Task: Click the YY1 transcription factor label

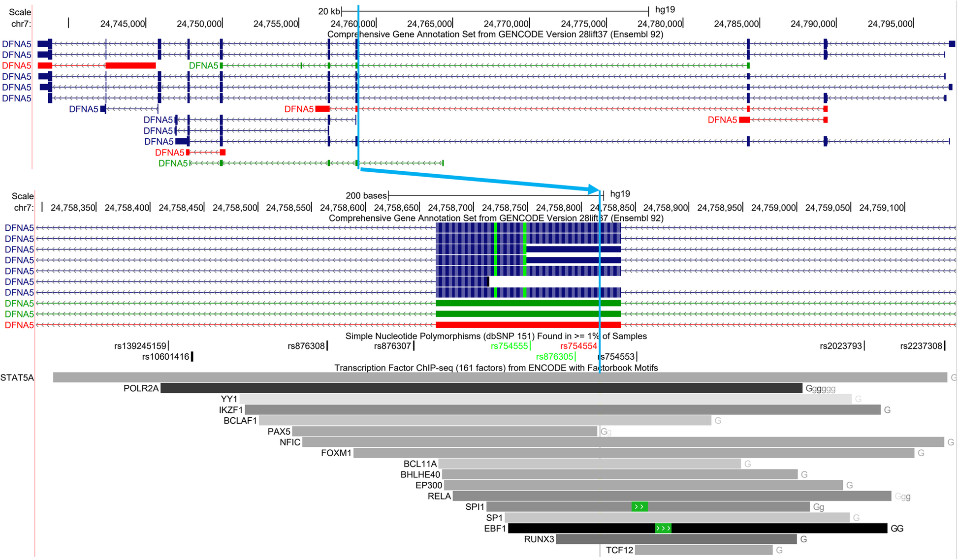Action: click(x=229, y=399)
